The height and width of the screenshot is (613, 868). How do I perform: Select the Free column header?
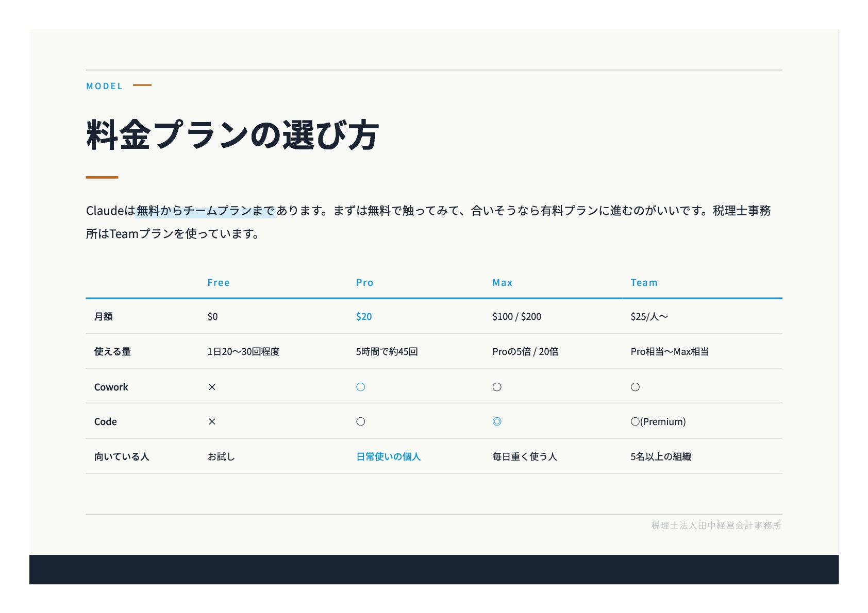tap(219, 282)
